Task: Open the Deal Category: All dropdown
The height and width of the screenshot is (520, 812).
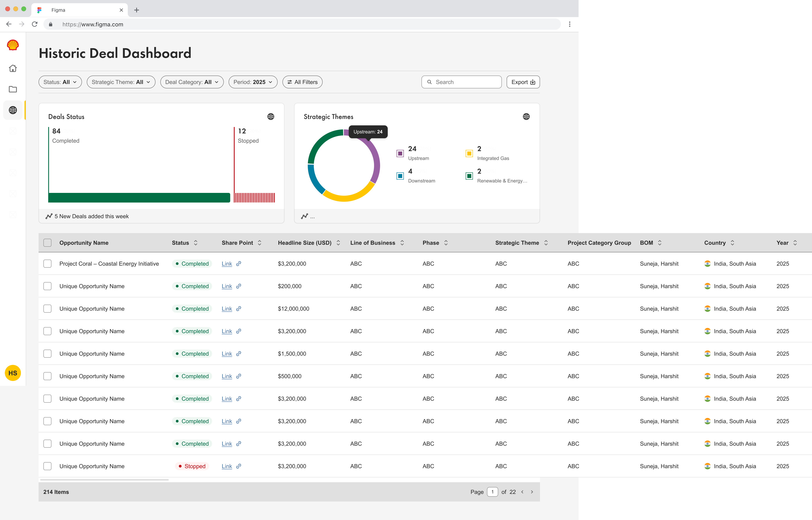Action: coord(192,82)
